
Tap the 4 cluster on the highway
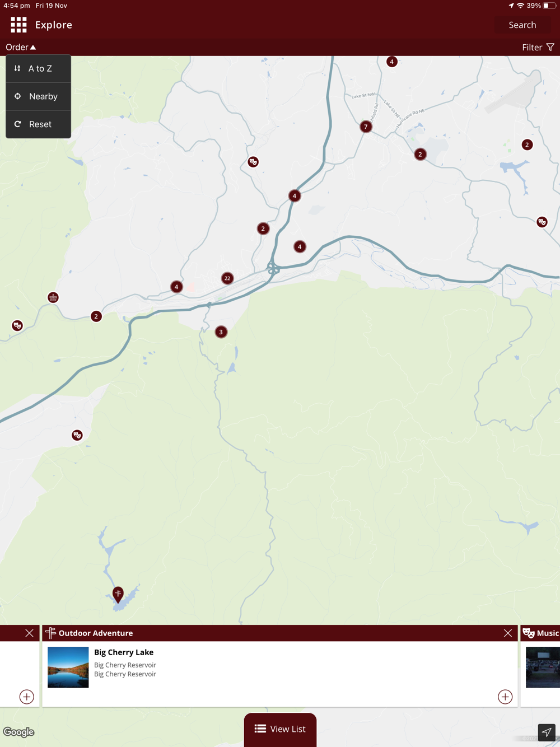[x=294, y=195]
